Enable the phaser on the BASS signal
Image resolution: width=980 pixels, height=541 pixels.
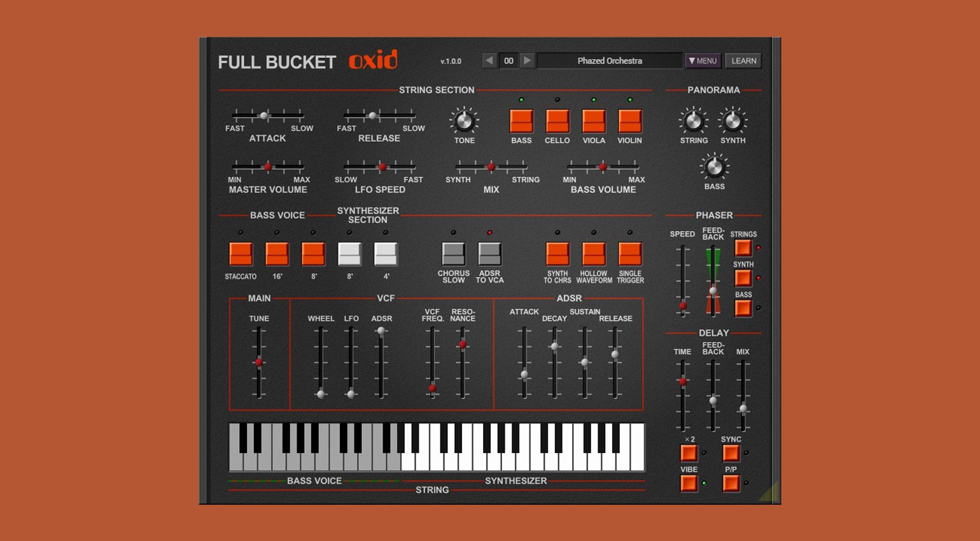point(743,309)
